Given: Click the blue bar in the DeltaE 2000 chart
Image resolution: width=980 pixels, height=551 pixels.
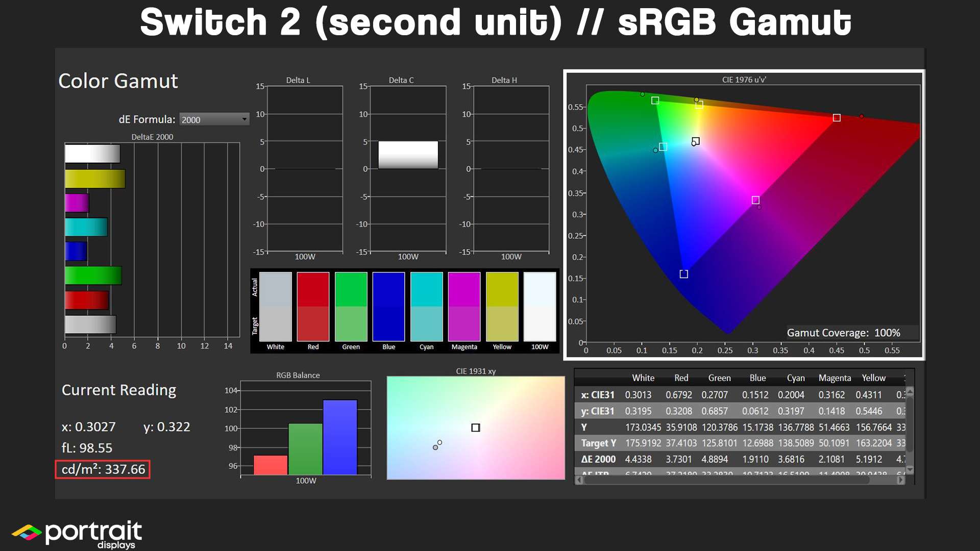Looking at the screenshot, I should (76, 251).
